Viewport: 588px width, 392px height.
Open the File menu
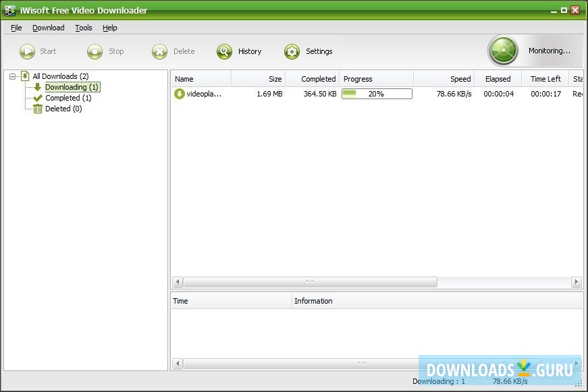16,28
